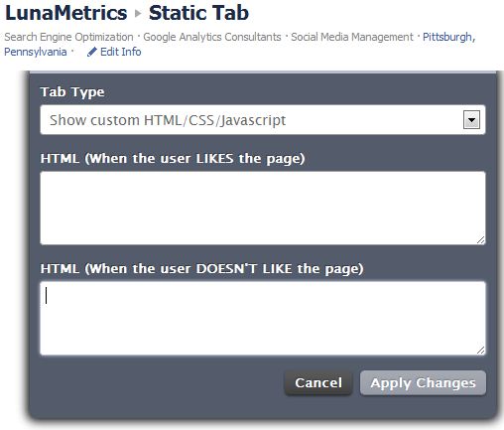
Task: Click the Social Media Management category text
Action: [352, 37]
